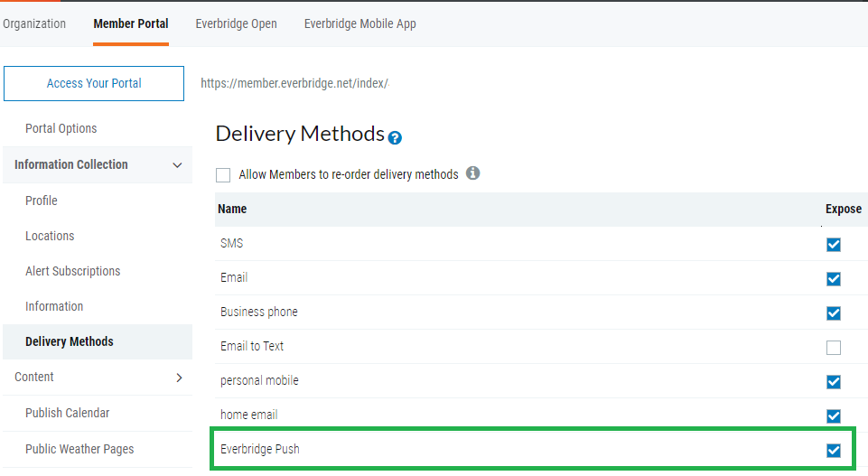This screenshot has height=476, width=868.
Task: Open the Content sidebar item
Action: (33, 377)
